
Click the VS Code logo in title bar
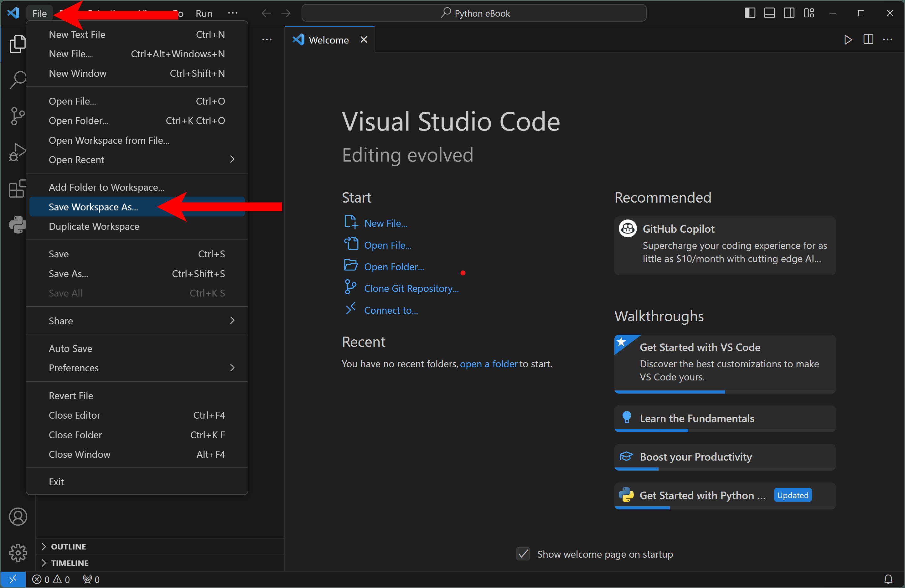13,13
